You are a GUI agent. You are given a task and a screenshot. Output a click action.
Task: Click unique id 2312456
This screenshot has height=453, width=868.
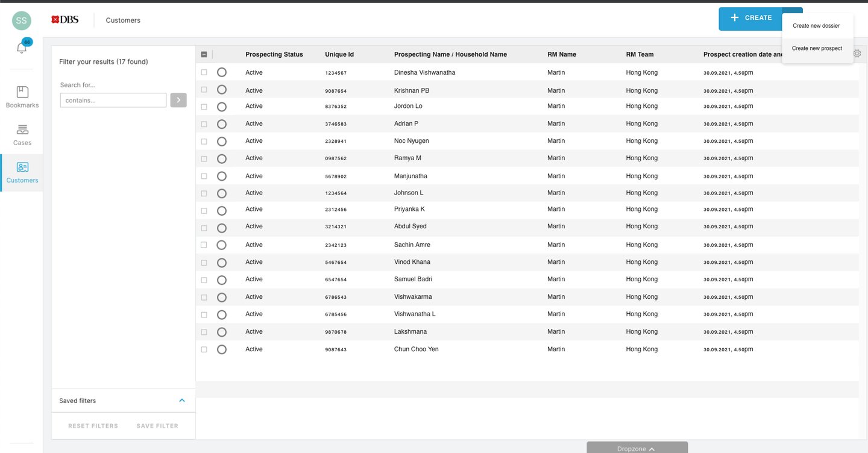tap(336, 210)
